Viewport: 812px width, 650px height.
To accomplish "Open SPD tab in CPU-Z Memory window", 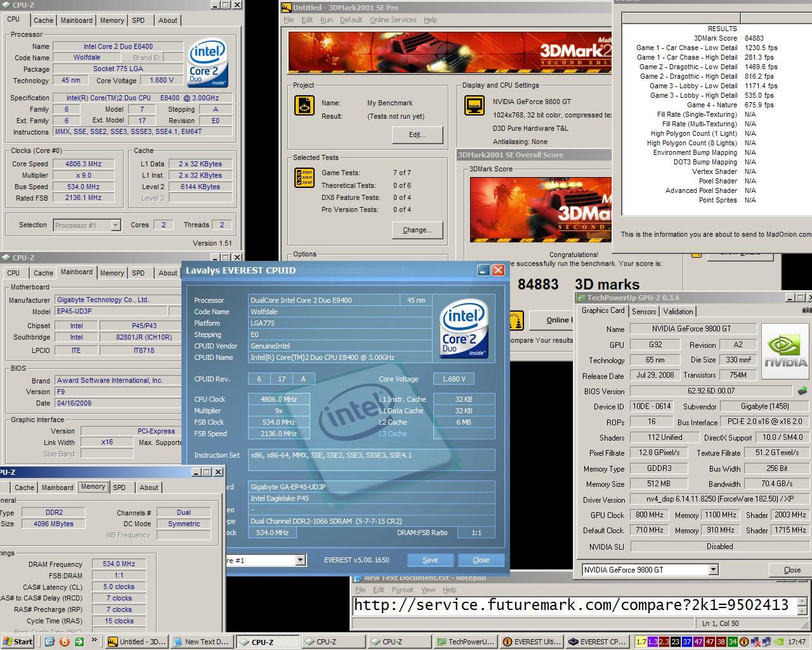I will (119, 487).
